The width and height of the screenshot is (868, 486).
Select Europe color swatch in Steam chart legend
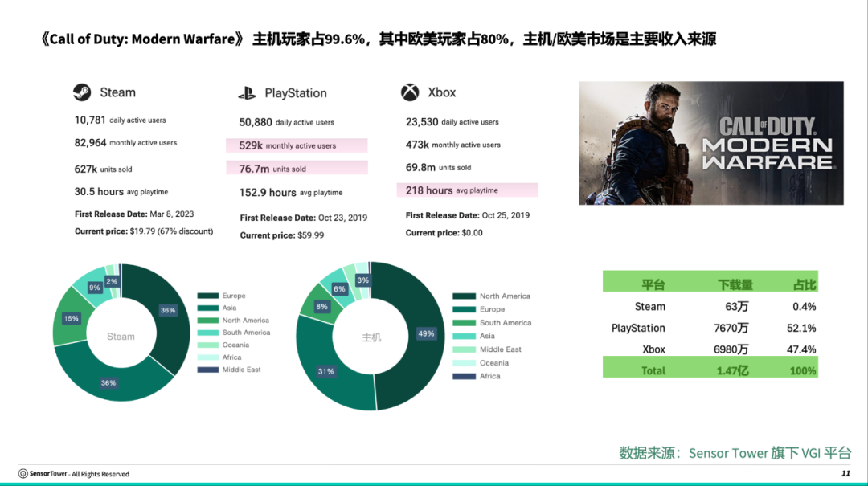tap(207, 296)
